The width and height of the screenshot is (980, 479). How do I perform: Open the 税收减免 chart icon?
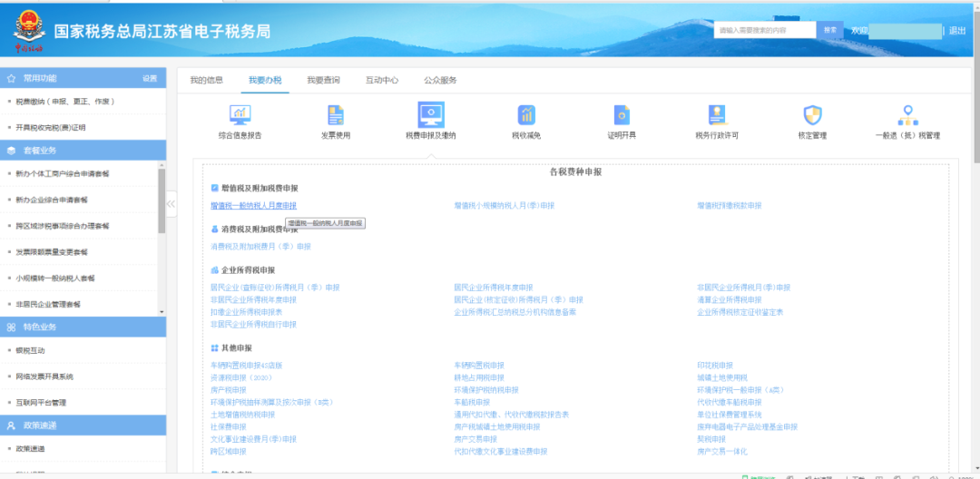526,115
